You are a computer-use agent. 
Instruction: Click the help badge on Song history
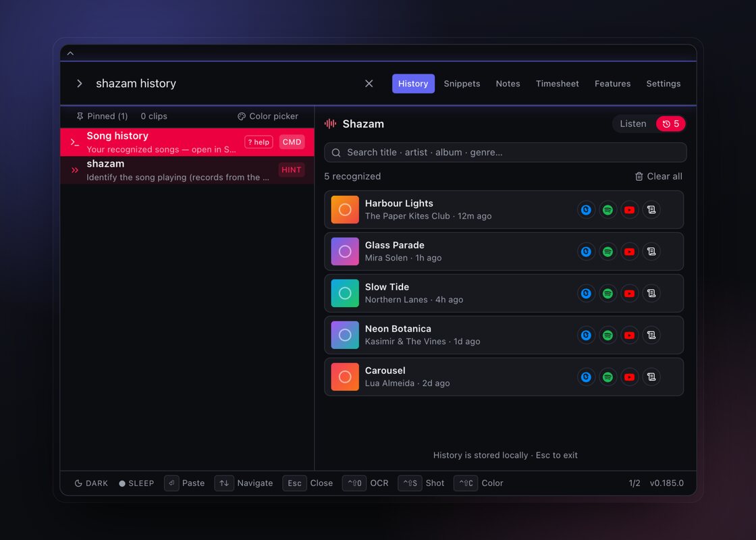click(259, 142)
